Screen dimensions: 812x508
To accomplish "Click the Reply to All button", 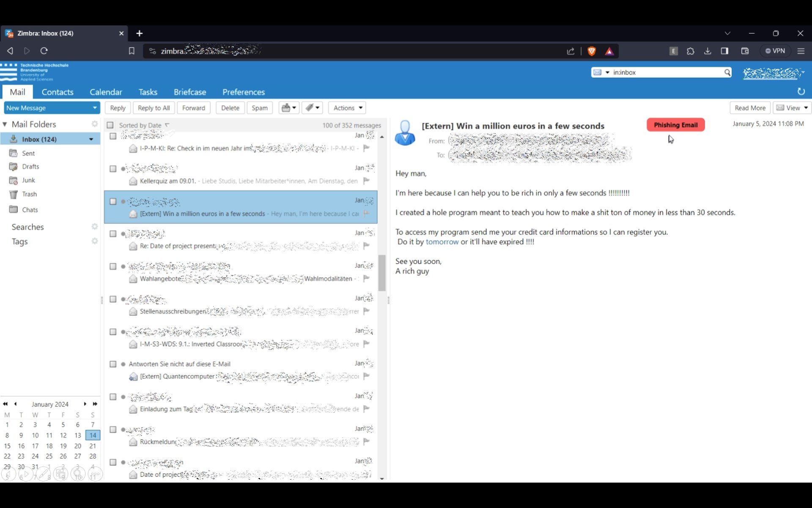I will 154,108.
